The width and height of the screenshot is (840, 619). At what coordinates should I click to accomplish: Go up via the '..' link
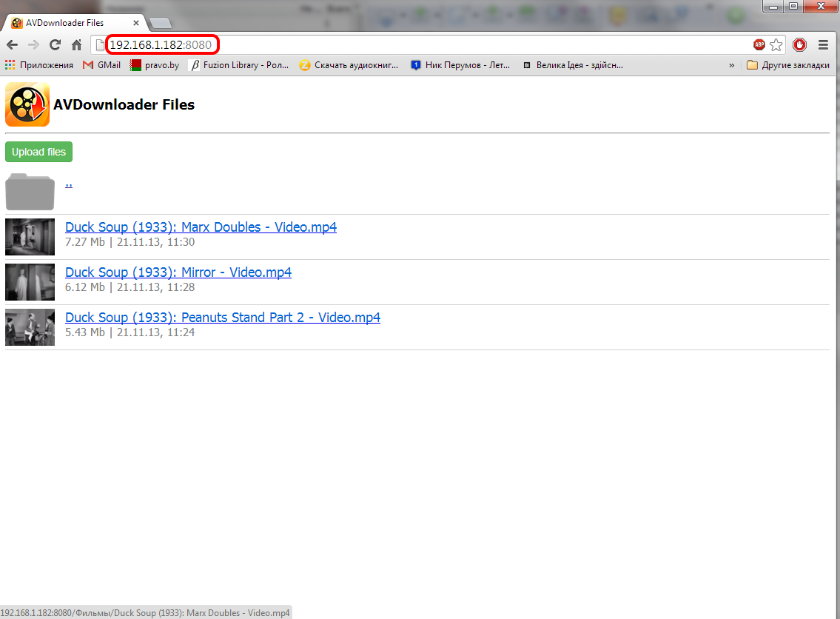[x=69, y=184]
